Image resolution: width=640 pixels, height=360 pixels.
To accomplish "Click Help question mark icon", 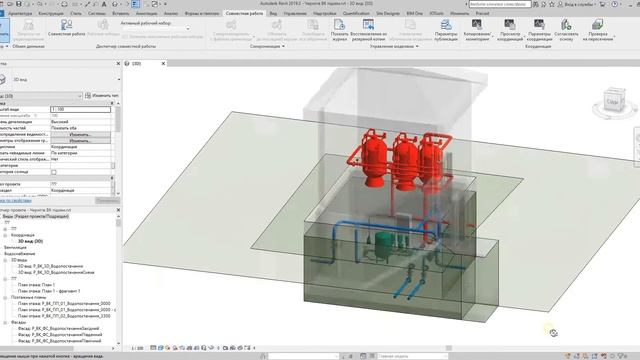I will click(x=615, y=4).
